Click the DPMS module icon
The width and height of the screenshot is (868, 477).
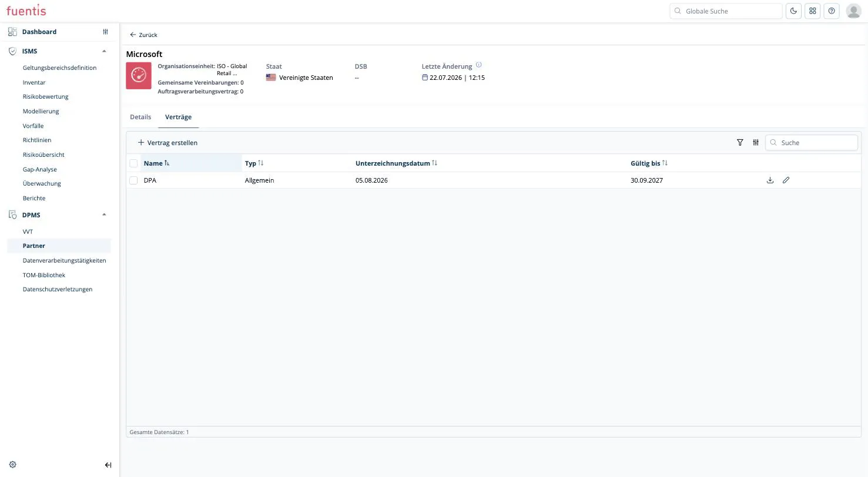click(12, 215)
